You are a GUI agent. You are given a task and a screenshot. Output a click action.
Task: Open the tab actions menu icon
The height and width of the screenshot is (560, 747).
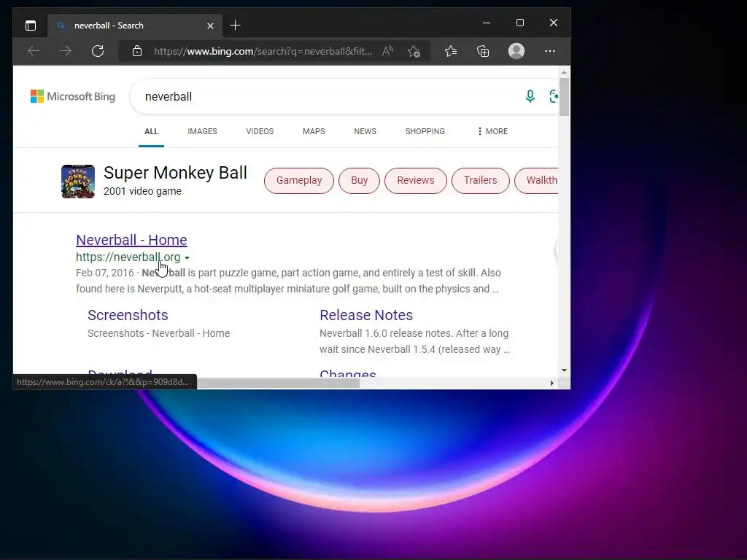tap(31, 26)
